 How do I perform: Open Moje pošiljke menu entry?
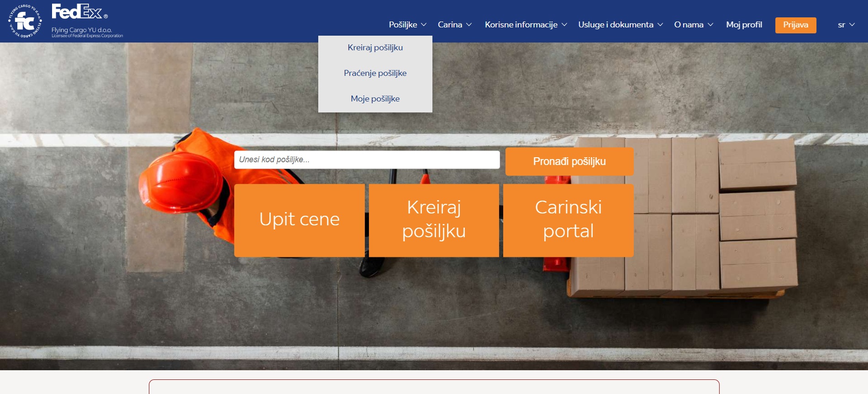(375, 99)
